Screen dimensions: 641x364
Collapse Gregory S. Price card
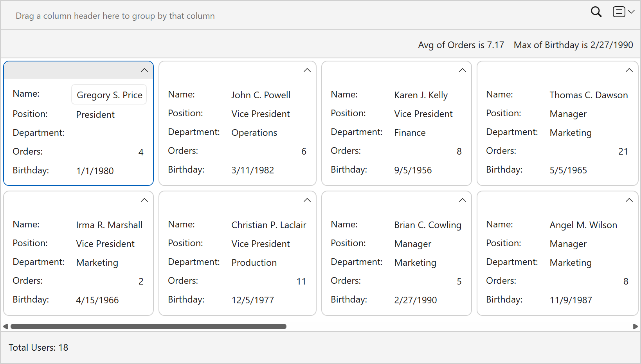tap(144, 70)
